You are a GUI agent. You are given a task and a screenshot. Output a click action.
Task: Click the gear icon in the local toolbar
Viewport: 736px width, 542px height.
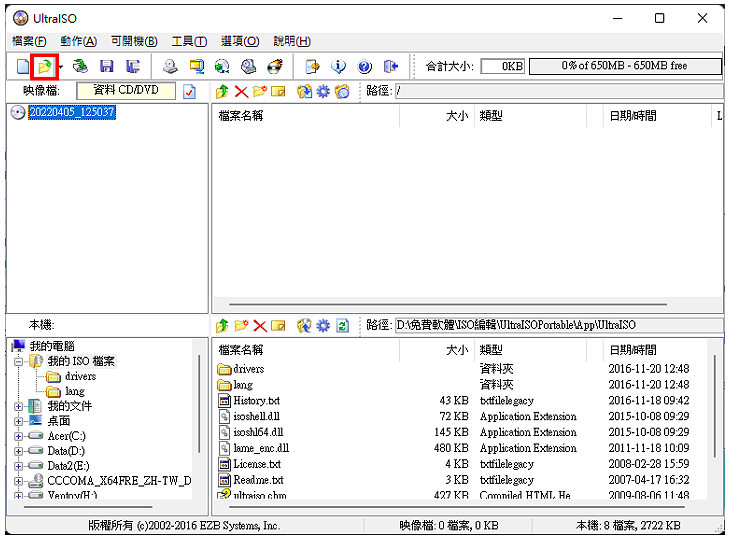[323, 325]
